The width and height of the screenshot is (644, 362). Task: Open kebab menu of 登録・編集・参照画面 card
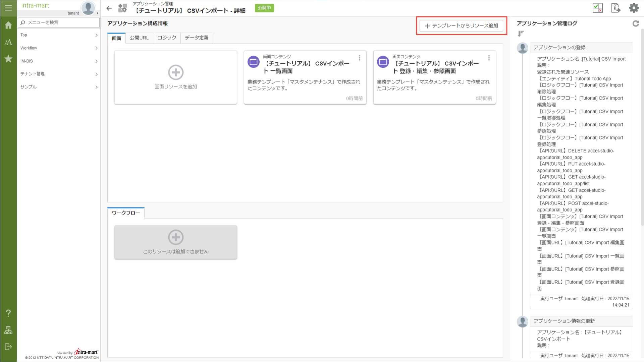click(489, 58)
